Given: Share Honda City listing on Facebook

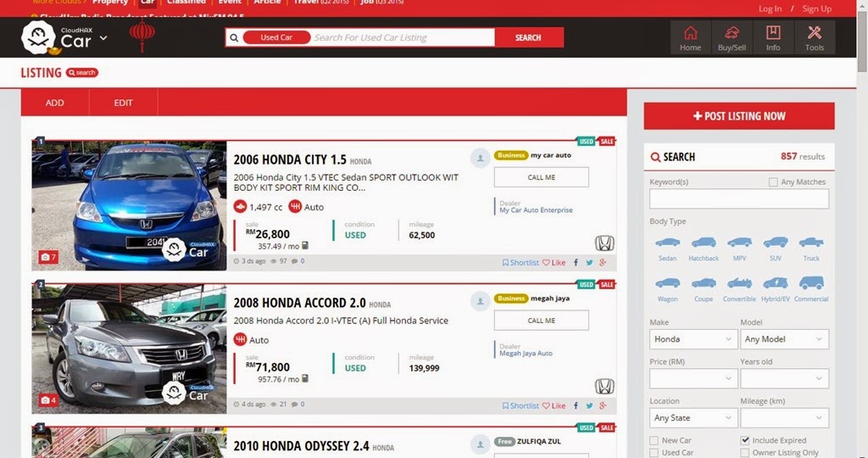Looking at the screenshot, I should [x=576, y=263].
